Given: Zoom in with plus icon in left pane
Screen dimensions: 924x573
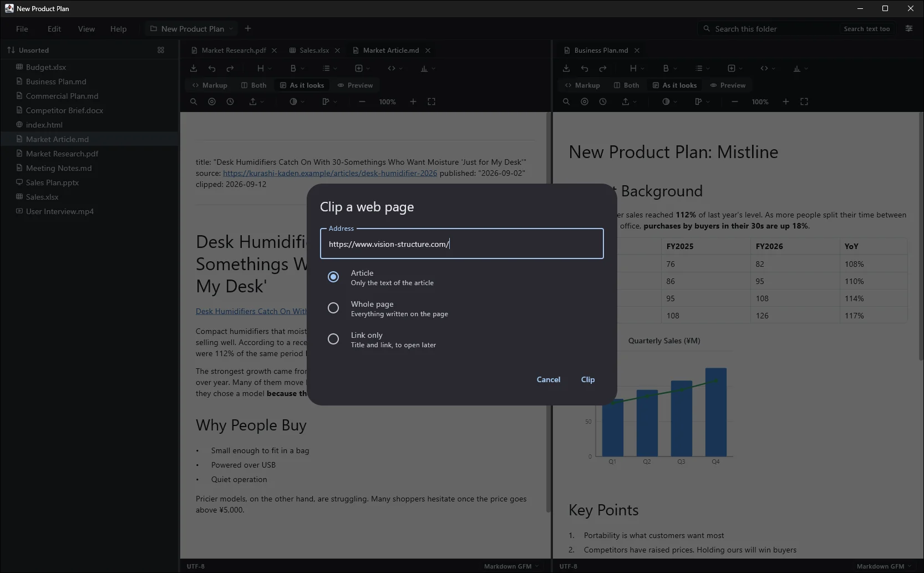Looking at the screenshot, I should pyautogui.click(x=413, y=102).
